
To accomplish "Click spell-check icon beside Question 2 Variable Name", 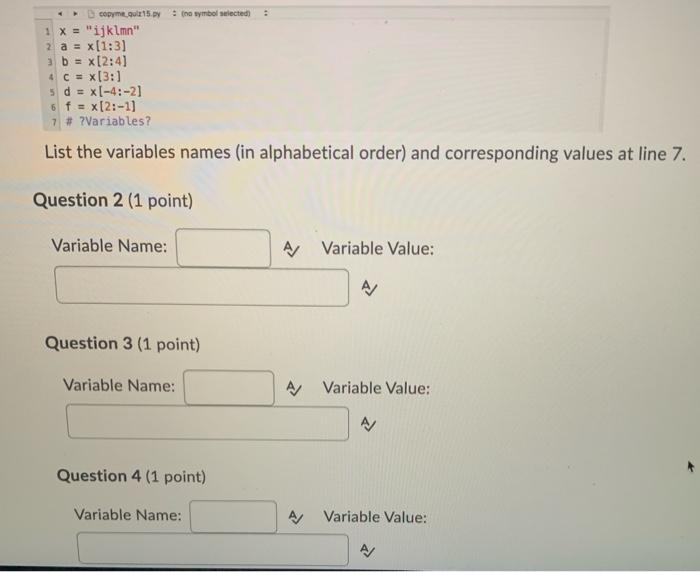I will point(291,249).
